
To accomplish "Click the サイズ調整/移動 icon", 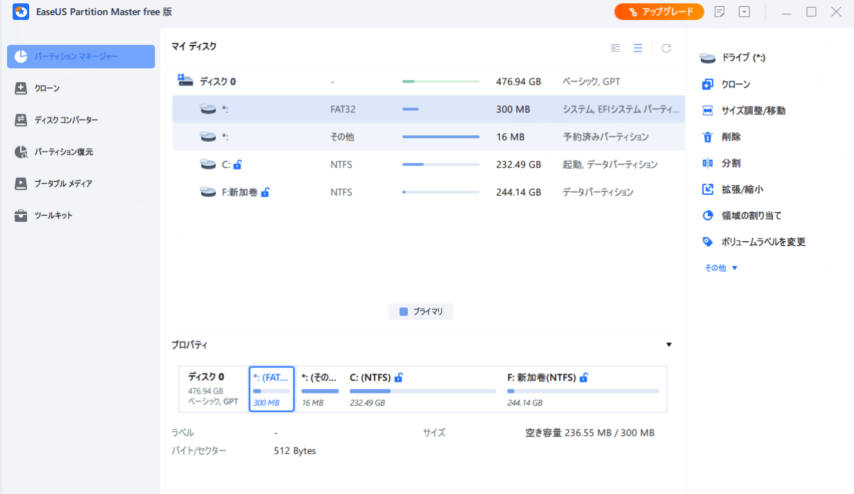I will 707,111.
